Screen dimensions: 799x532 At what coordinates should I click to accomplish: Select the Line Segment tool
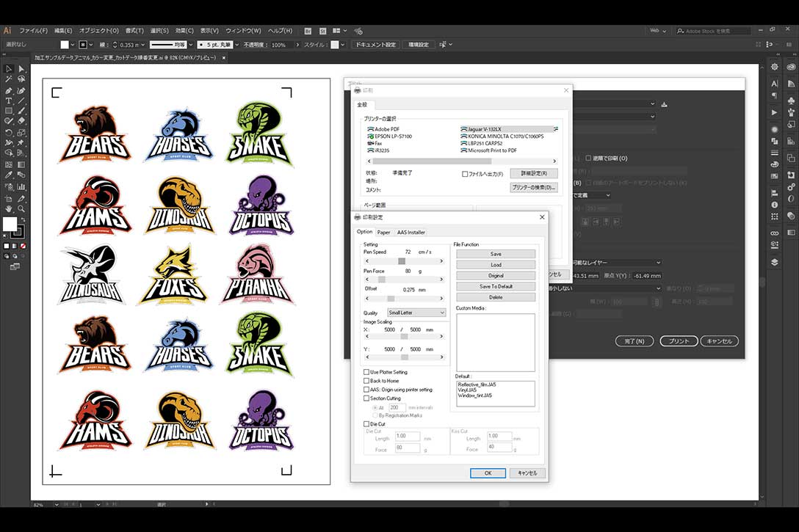(21, 101)
